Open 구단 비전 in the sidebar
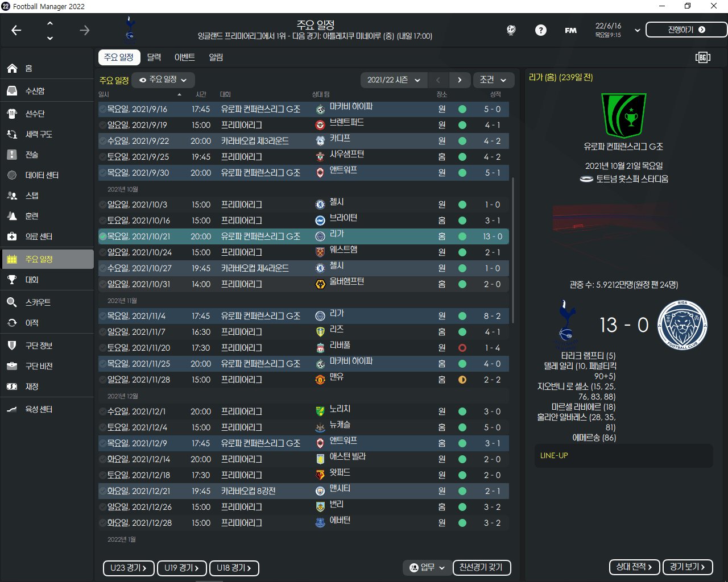This screenshot has height=582, width=728. point(47,366)
